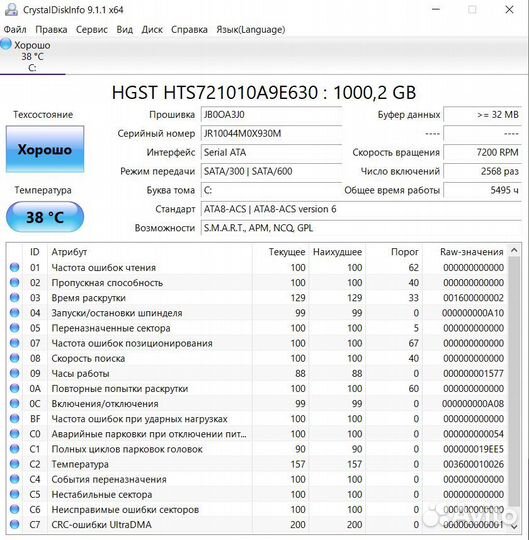Click the scroll down arrow of attribute list
Image resolution: width=529 pixels, height=540 pixels.
[x=514, y=526]
